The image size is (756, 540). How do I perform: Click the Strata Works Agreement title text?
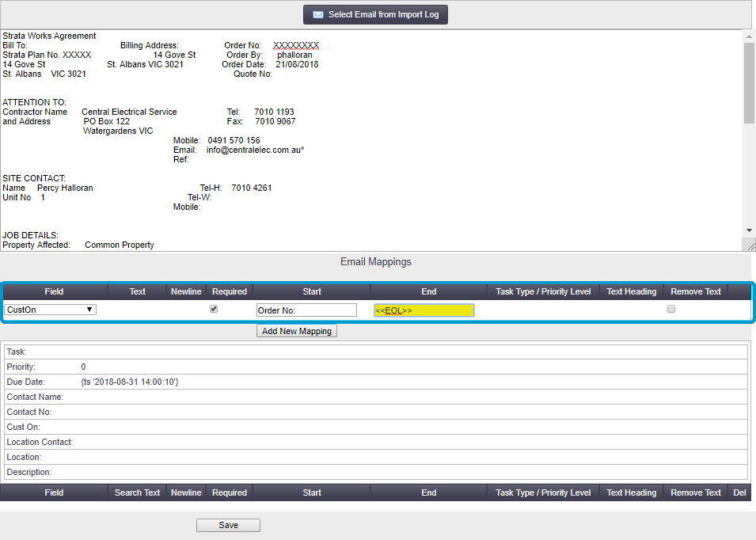pos(49,36)
